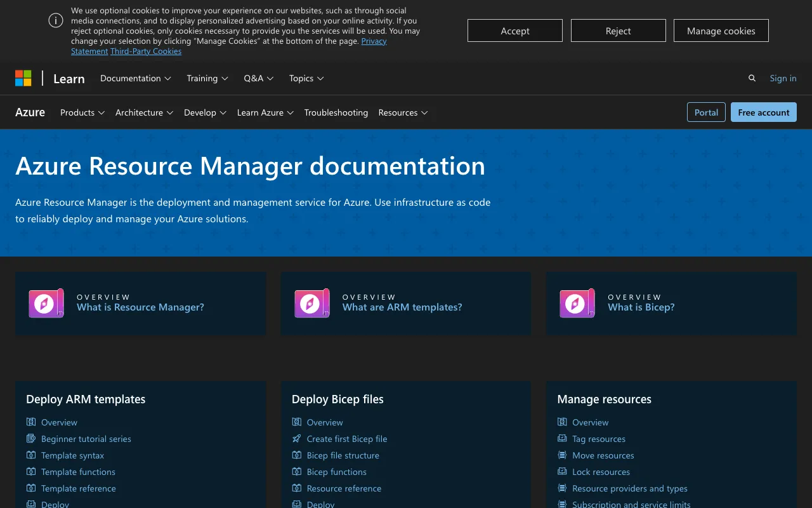This screenshot has height=508, width=812.
Task: Open the Documentation dropdown menu
Action: pyautogui.click(x=135, y=77)
